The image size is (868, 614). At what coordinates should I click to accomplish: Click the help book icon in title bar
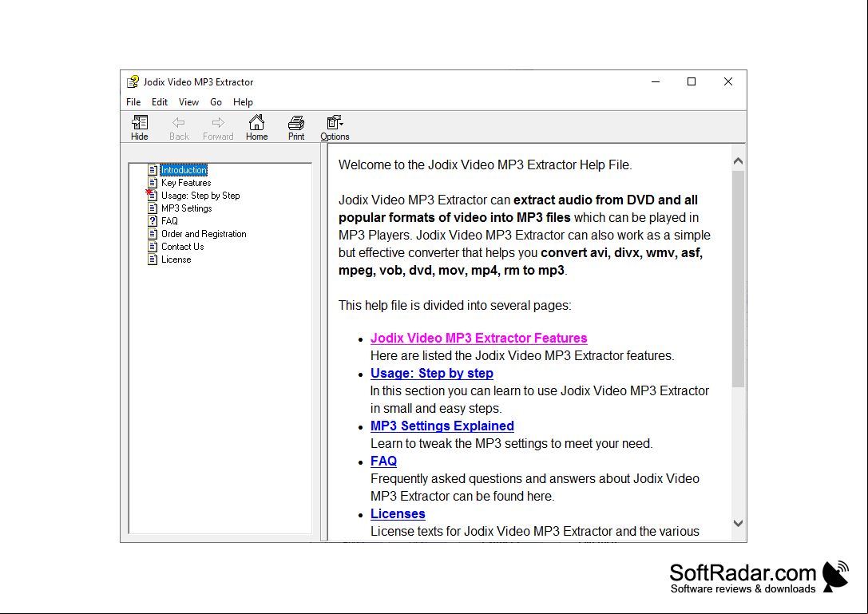[x=133, y=82]
